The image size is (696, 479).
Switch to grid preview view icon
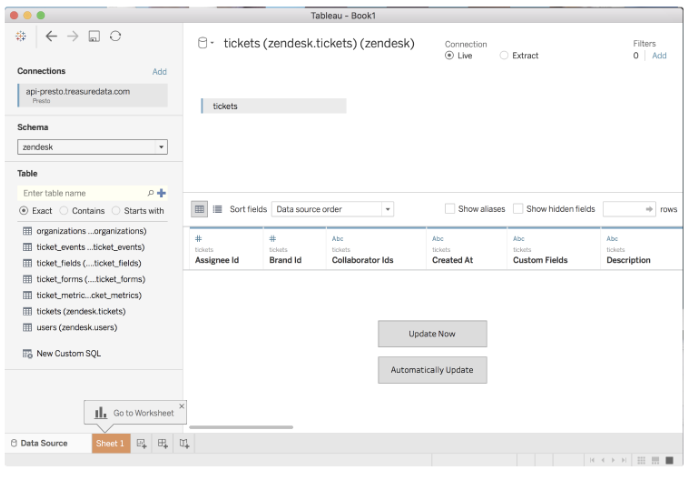tap(199, 209)
